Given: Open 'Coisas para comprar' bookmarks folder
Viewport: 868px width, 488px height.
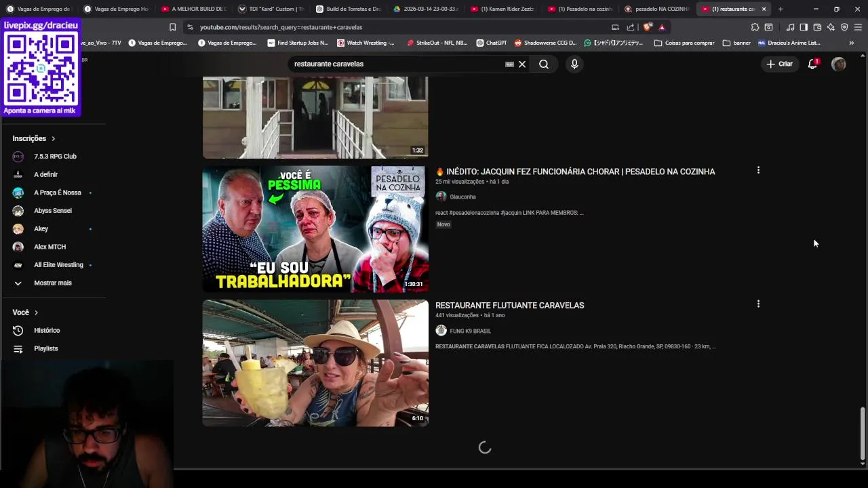Looking at the screenshot, I should [684, 43].
